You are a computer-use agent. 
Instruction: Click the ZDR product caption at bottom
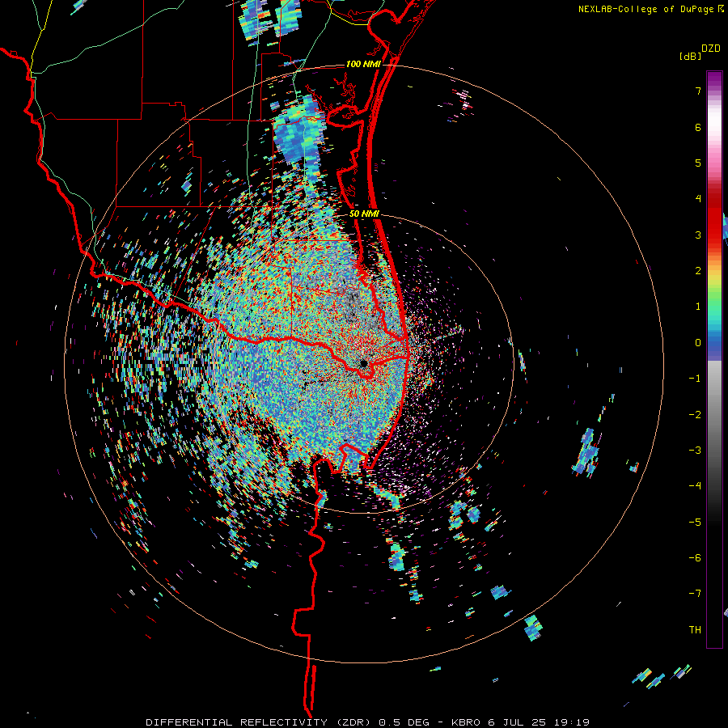[x=367, y=722]
